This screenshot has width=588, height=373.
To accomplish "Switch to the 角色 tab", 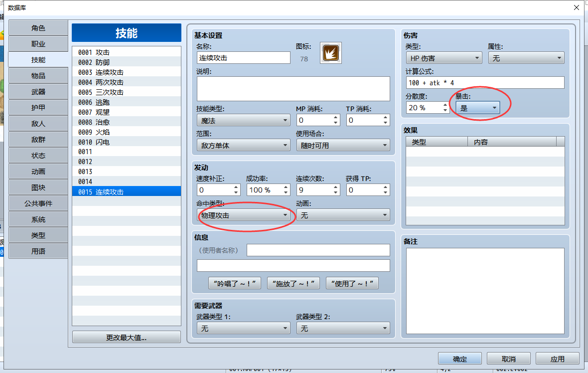I will (x=38, y=28).
